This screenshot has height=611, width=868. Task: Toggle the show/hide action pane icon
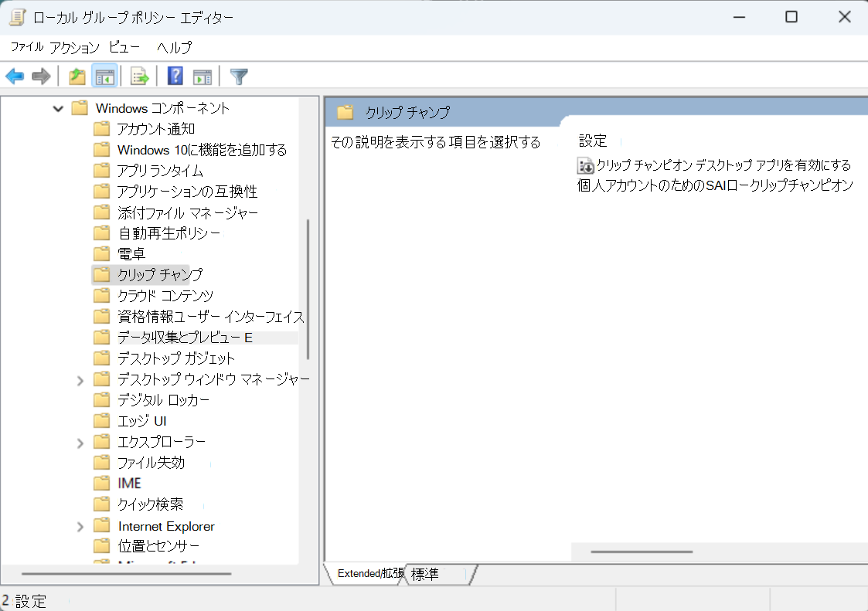(x=202, y=77)
